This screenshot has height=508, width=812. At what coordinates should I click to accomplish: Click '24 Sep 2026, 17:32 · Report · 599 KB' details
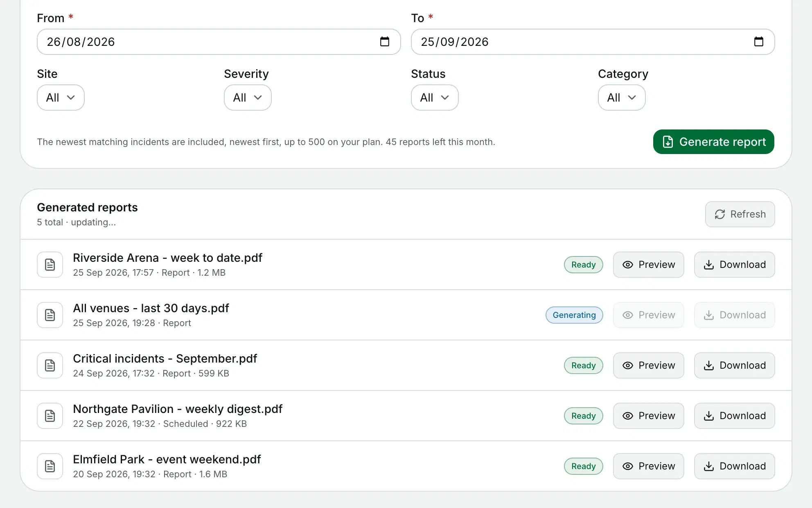tap(151, 373)
